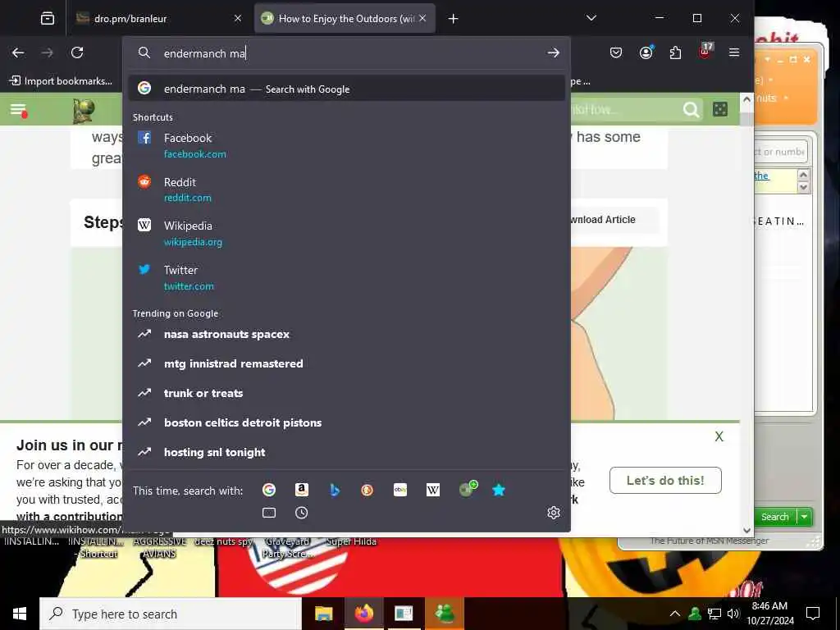
Task: Open the volume control in tray
Action: click(x=733, y=614)
